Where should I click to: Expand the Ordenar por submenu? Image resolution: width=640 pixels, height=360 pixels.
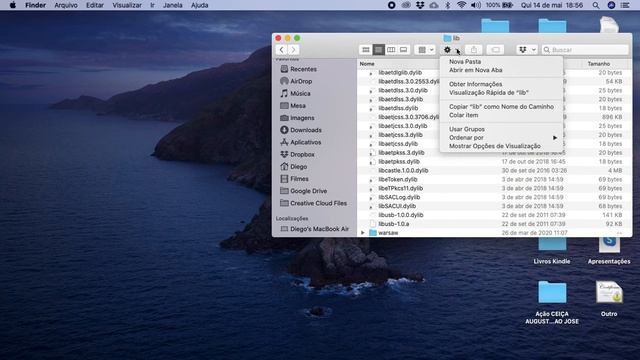point(501,138)
